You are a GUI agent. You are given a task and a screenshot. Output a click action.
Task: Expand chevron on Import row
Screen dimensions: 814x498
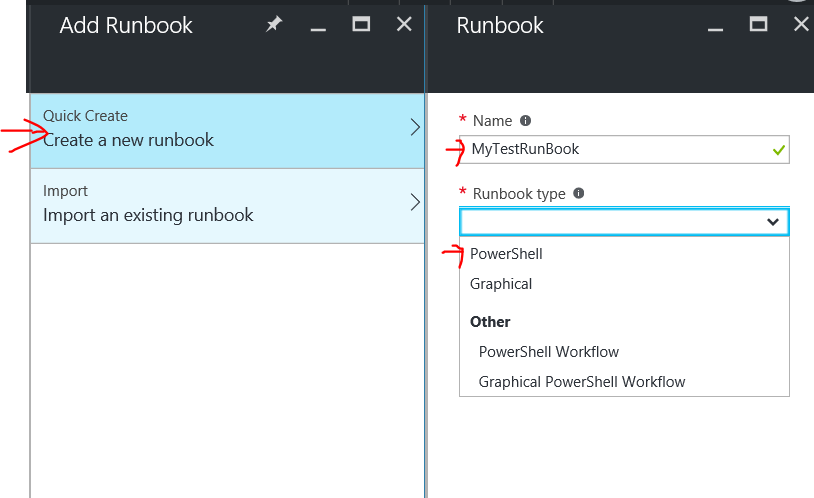(x=415, y=202)
